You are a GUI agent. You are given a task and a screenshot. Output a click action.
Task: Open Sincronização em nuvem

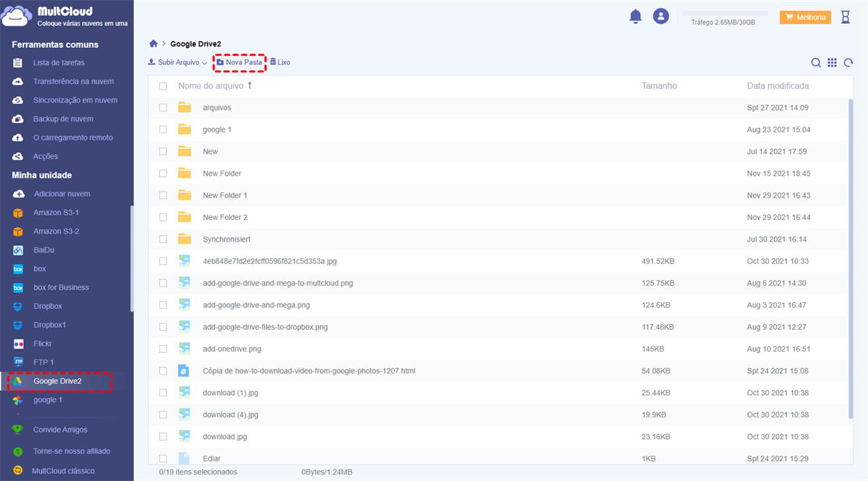click(75, 101)
